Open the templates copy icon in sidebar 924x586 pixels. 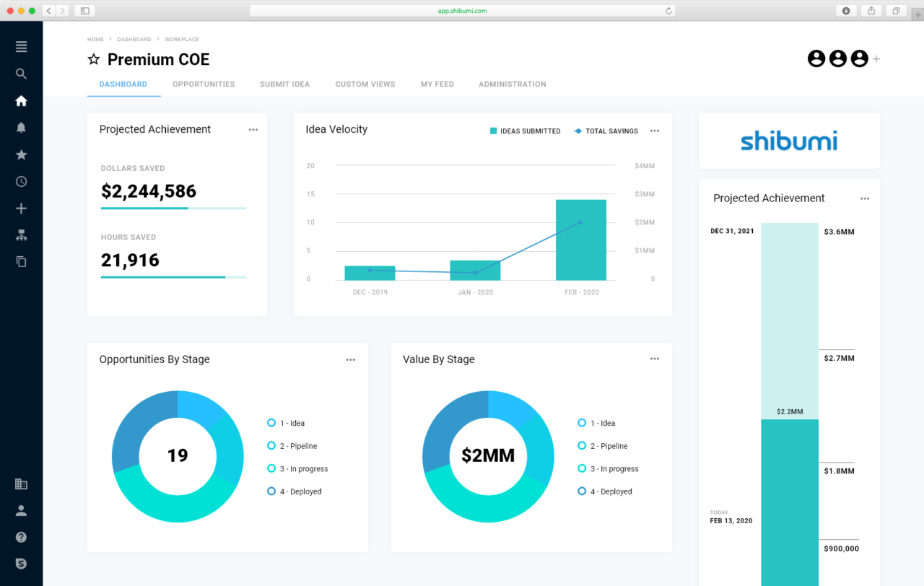(x=21, y=261)
